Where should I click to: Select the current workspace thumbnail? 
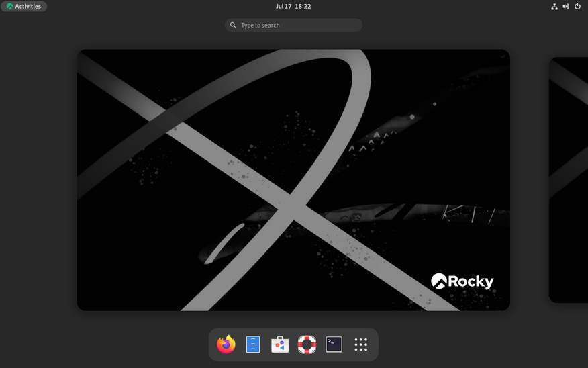pyautogui.click(x=293, y=179)
